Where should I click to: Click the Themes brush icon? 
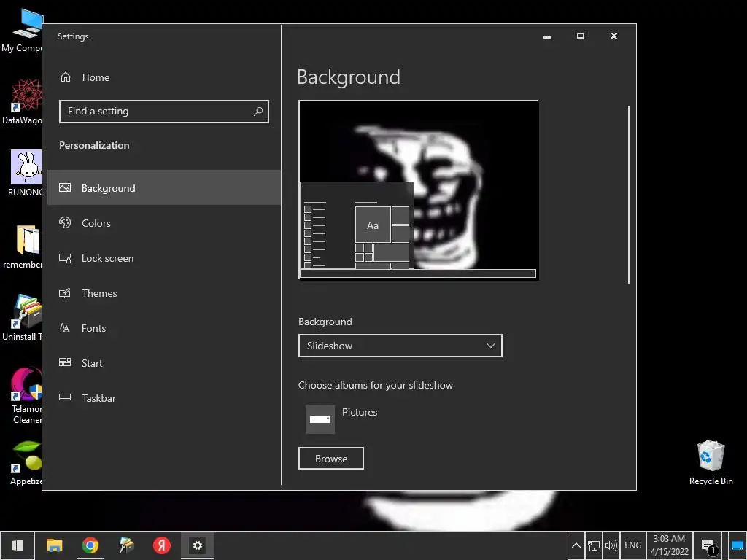[x=65, y=293]
